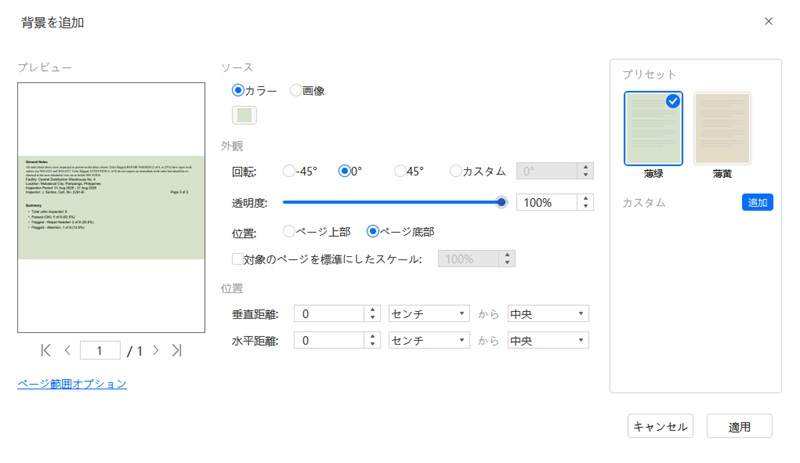
Task: Select the 薄黄 preset thumbnail
Action: pos(722,128)
